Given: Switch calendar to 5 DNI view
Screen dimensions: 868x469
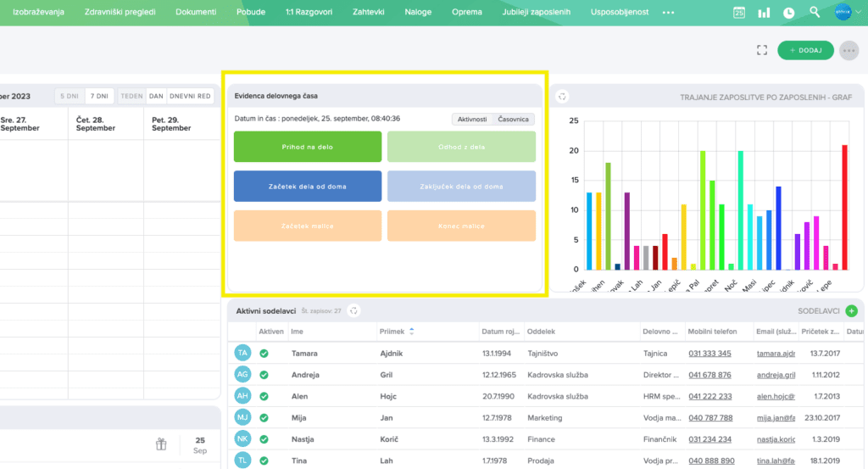Looking at the screenshot, I should point(70,96).
